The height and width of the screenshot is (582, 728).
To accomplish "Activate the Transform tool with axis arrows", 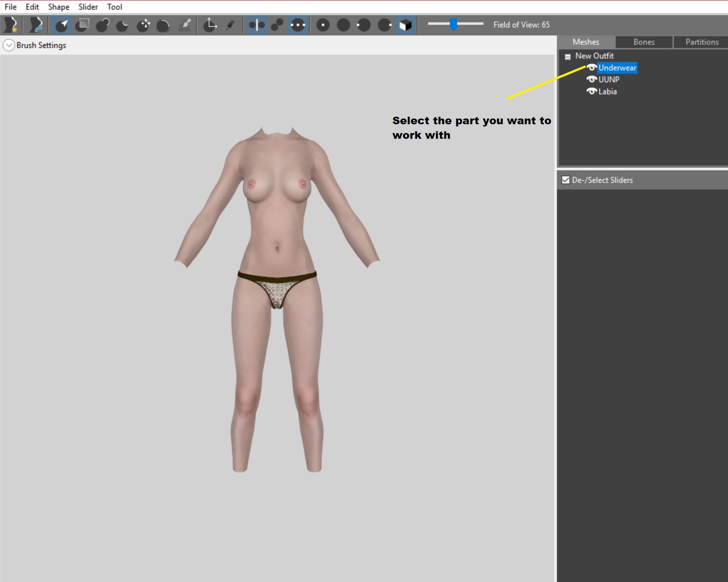I will [211, 25].
